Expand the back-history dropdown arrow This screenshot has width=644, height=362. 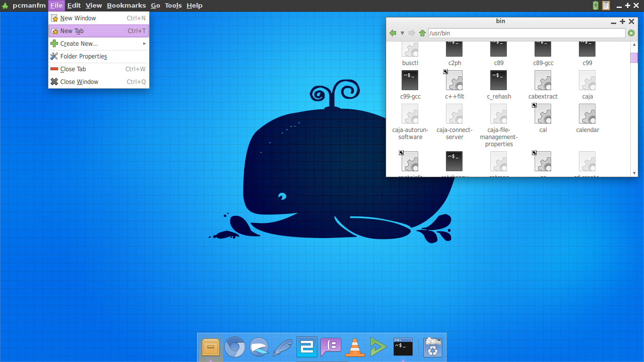click(402, 33)
